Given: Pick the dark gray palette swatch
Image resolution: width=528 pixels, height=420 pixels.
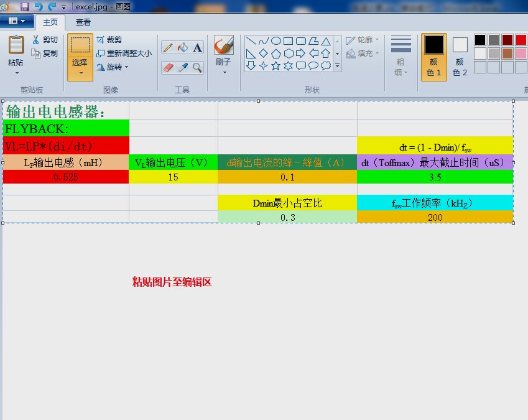Looking at the screenshot, I should [494, 40].
